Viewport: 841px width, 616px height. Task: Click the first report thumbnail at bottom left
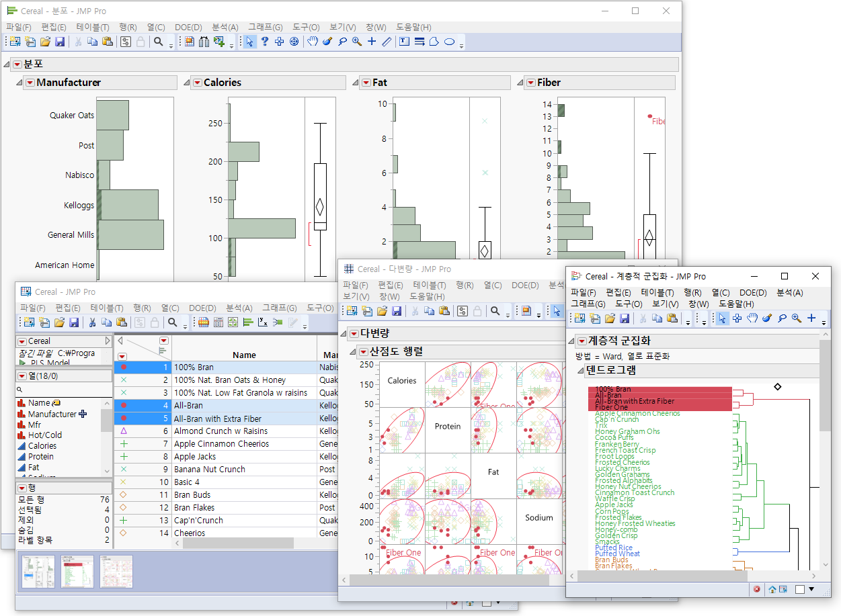(x=38, y=572)
